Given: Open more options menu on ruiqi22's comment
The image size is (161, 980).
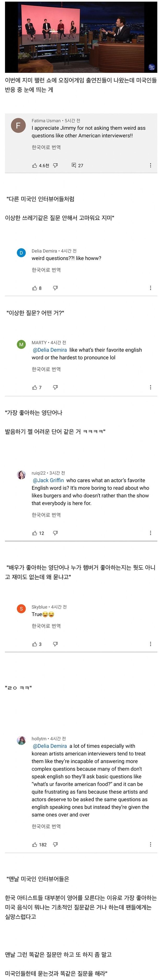Looking at the screenshot, I should tap(150, 533).
